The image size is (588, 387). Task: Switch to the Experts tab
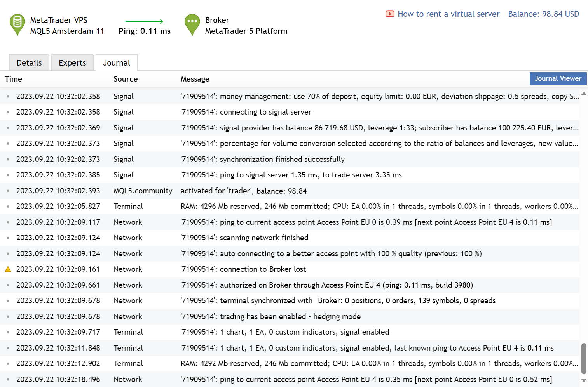point(72,62)
